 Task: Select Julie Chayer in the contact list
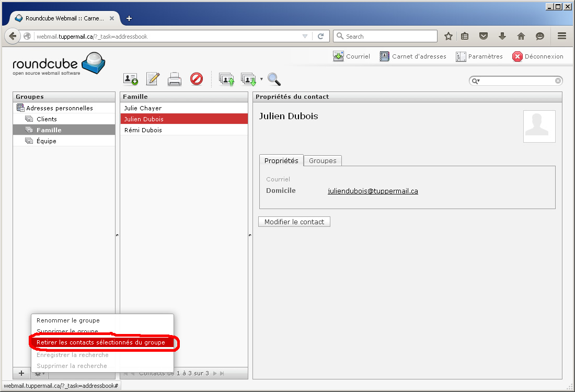[143, 108]
